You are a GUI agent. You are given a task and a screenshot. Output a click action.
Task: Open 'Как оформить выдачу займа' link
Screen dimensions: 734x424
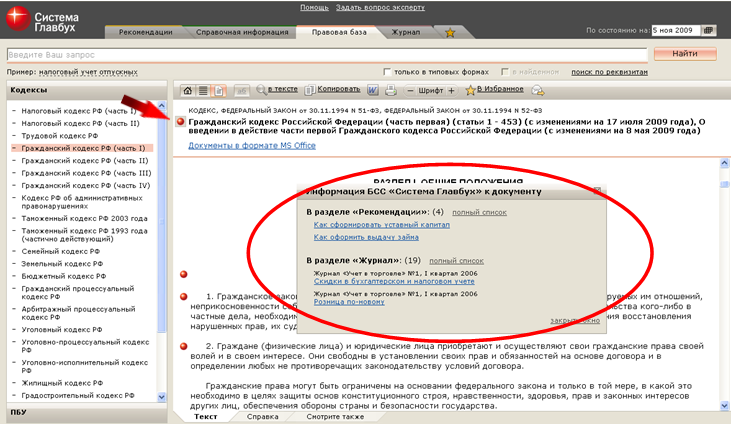366,237
